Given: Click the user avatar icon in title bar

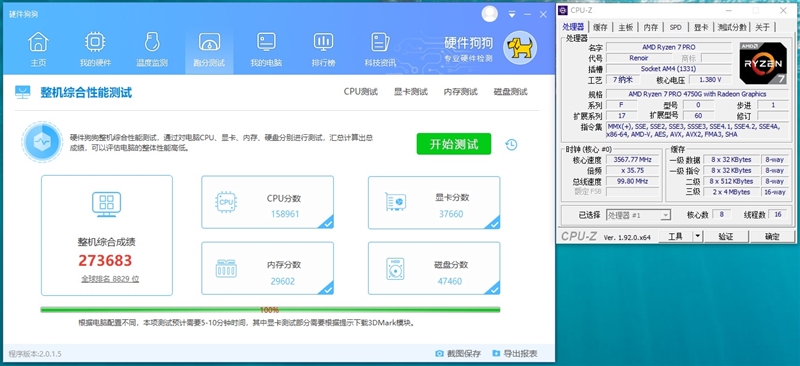Looking at the screenshot, I should click(489, 14).
